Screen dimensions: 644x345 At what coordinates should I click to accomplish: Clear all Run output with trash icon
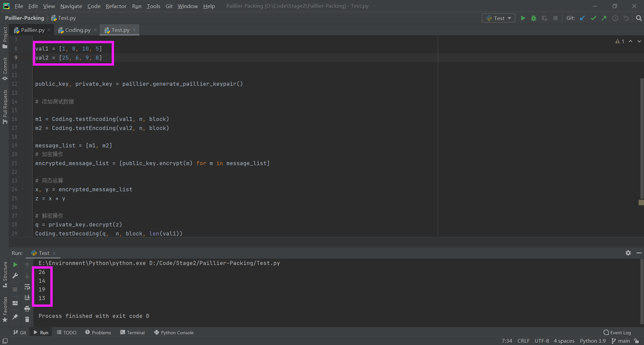click(x=27, y=320)
